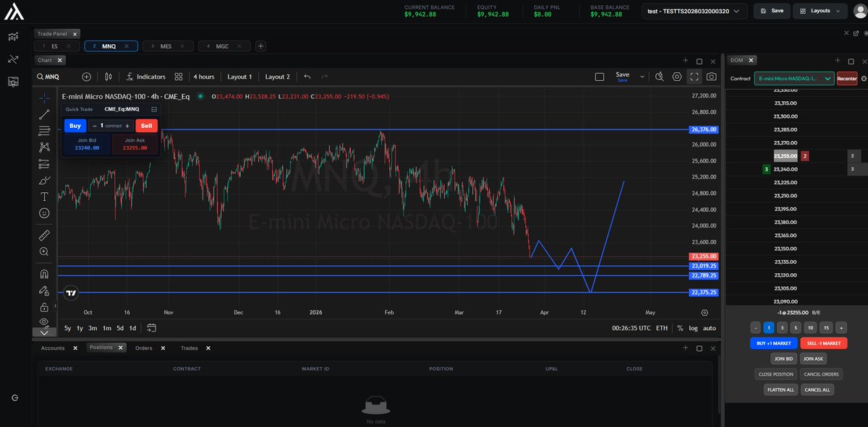Take a chart snapshot with camera icon
The image size is (868, 427).
712,77
